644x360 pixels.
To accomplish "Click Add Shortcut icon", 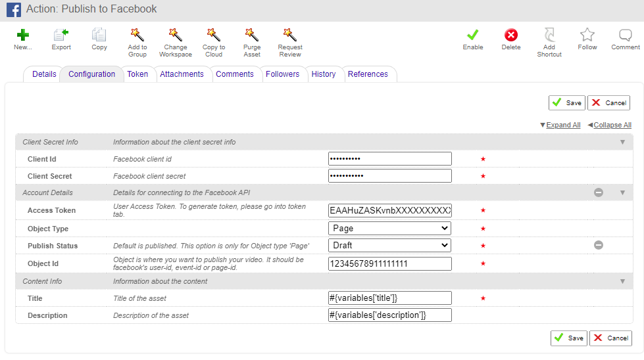I will 549,35.
